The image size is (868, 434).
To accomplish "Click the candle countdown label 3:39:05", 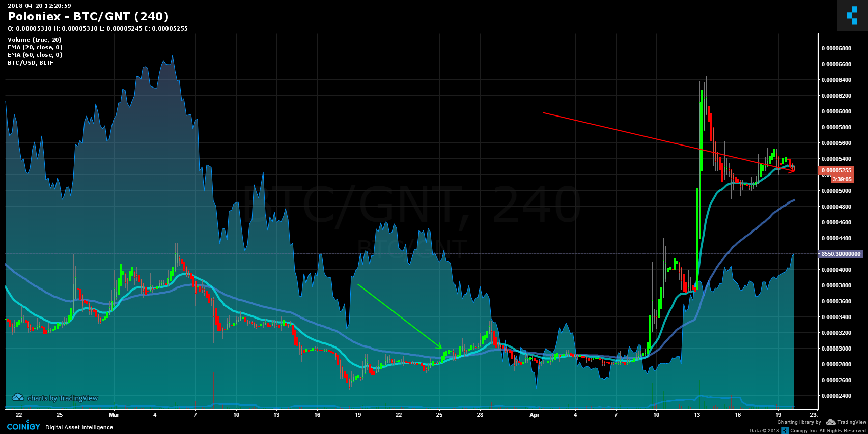I will pyautogui.click(x=842, y=179).
